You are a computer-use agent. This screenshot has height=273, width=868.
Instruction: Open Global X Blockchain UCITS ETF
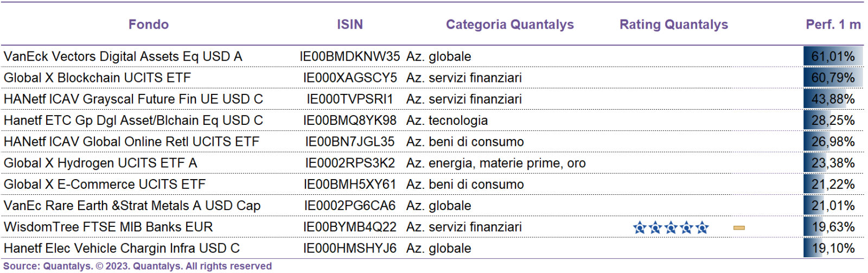point(98,78)
